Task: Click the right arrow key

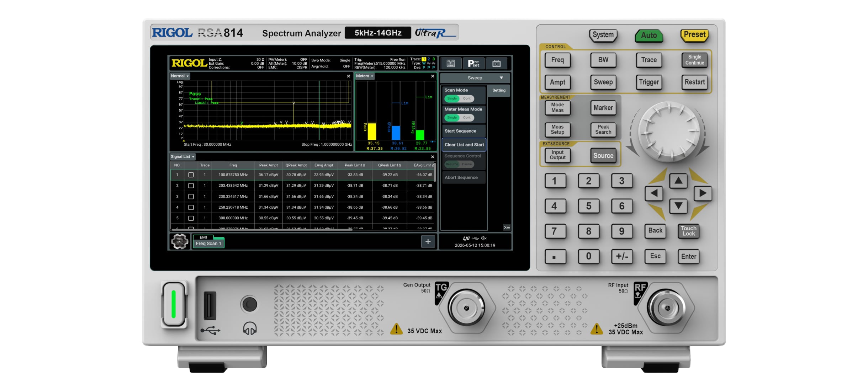Action: coord(703,193)
